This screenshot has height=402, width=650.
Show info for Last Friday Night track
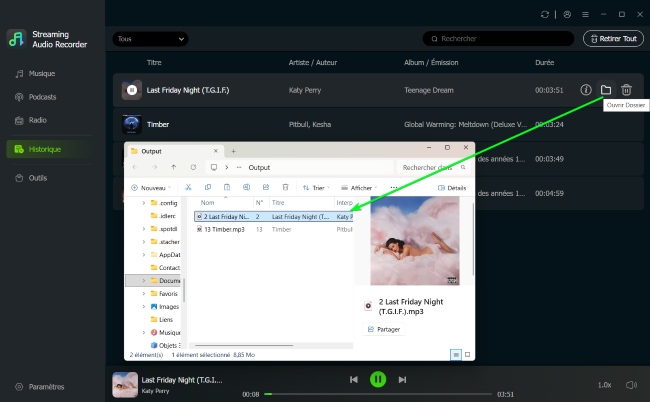[x=585, y=90]
